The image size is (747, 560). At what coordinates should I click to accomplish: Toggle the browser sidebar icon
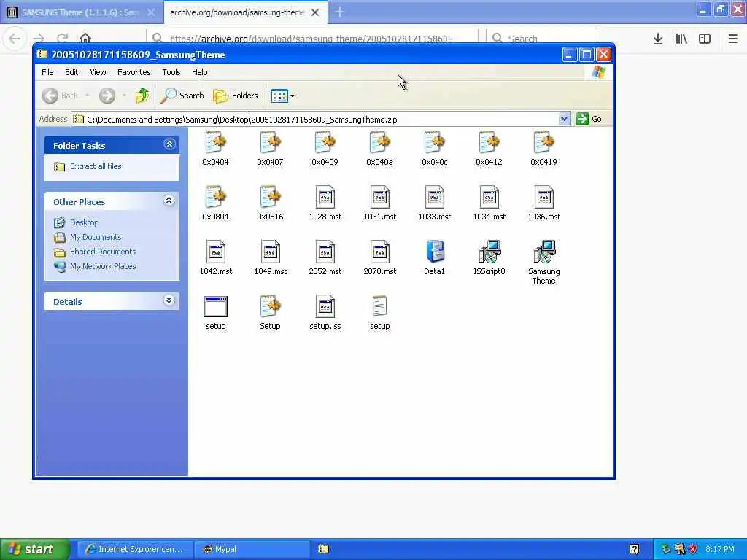(705, 39)
